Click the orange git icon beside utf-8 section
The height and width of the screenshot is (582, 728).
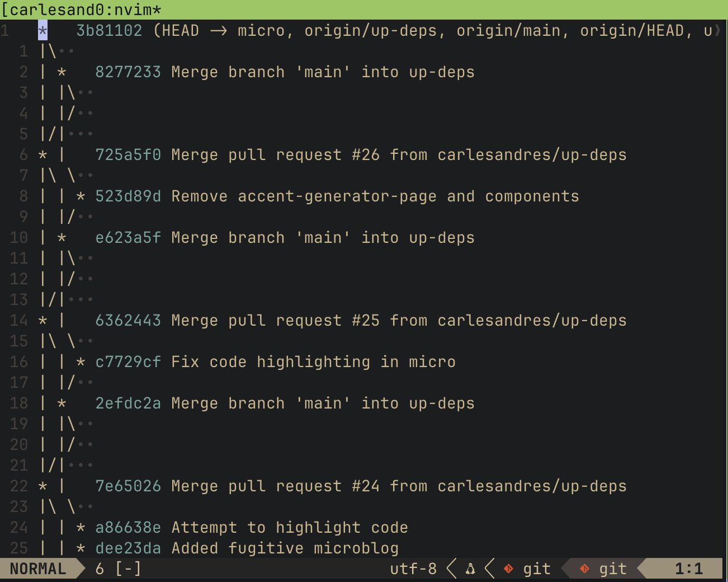point(508,569)
